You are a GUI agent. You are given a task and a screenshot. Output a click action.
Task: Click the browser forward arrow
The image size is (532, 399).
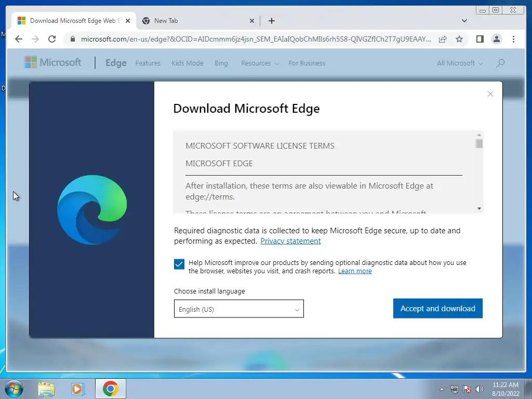click(35, 39)
